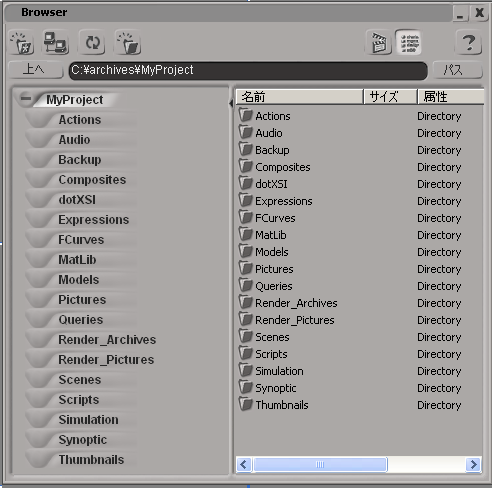Image resolution: width=492 pixels, height=488 pixels.
Task: Select Render_Pictures in the folder tree
Action: click(106, 360)
